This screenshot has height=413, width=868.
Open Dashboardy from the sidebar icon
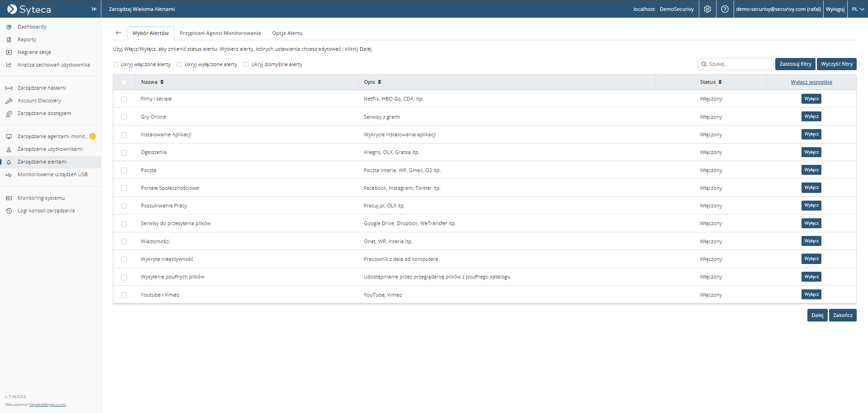tap(9, 27)
